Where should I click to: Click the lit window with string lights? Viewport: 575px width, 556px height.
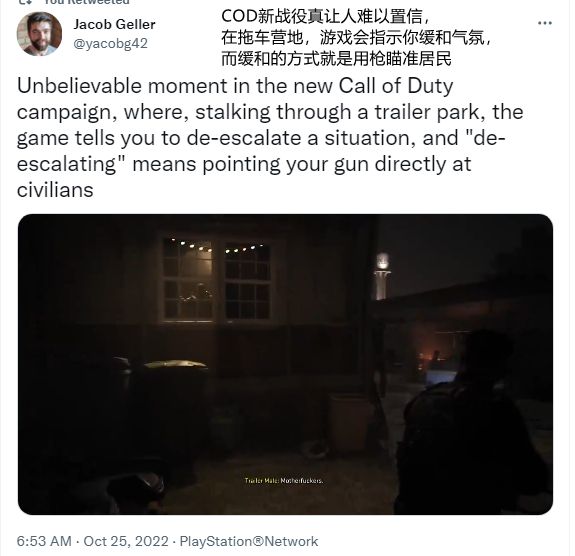216,279
